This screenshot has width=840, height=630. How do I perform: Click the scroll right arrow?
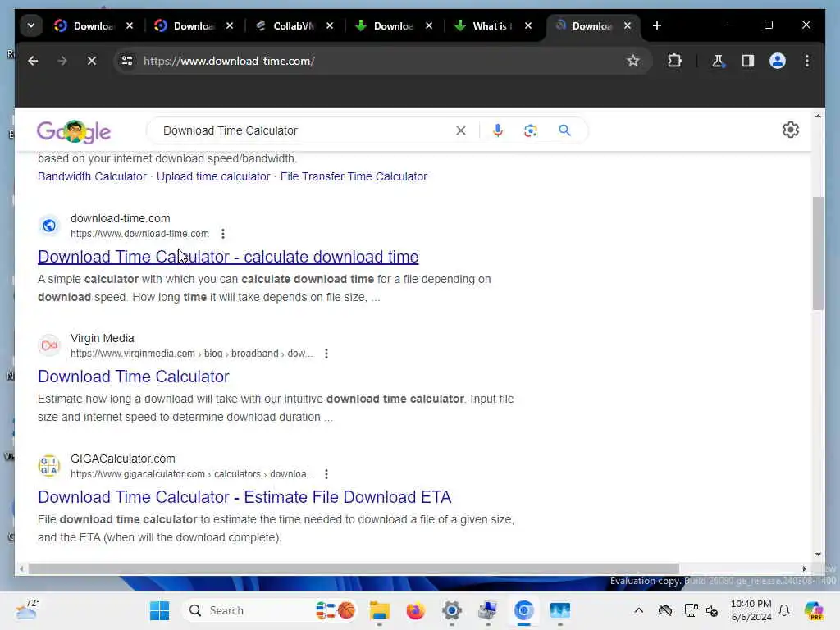pos(804,569)
